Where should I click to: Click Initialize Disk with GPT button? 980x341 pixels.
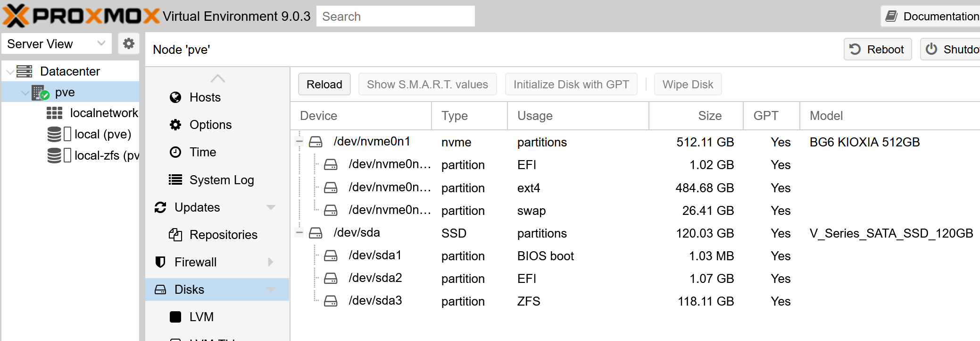(571, 84)
